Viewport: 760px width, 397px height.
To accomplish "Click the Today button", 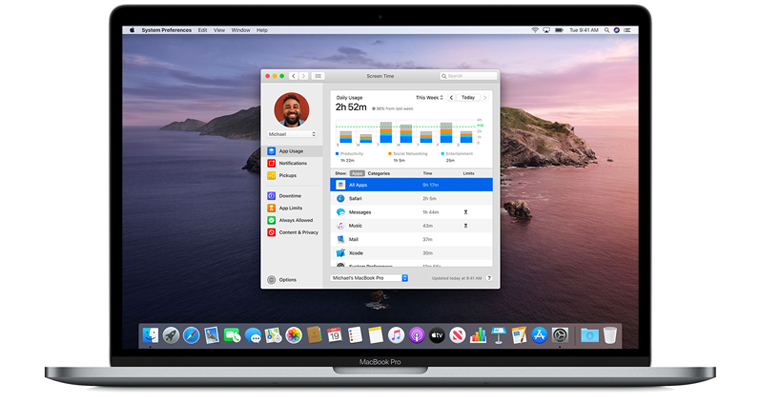I will (x=468, y=97).
